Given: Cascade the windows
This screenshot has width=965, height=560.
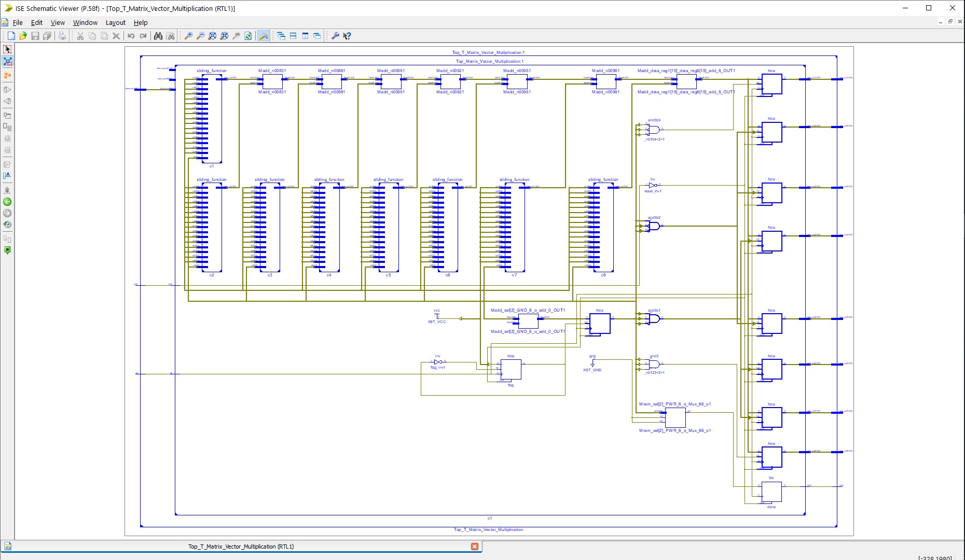Looking at the screenshot, I should coord(281,36).
